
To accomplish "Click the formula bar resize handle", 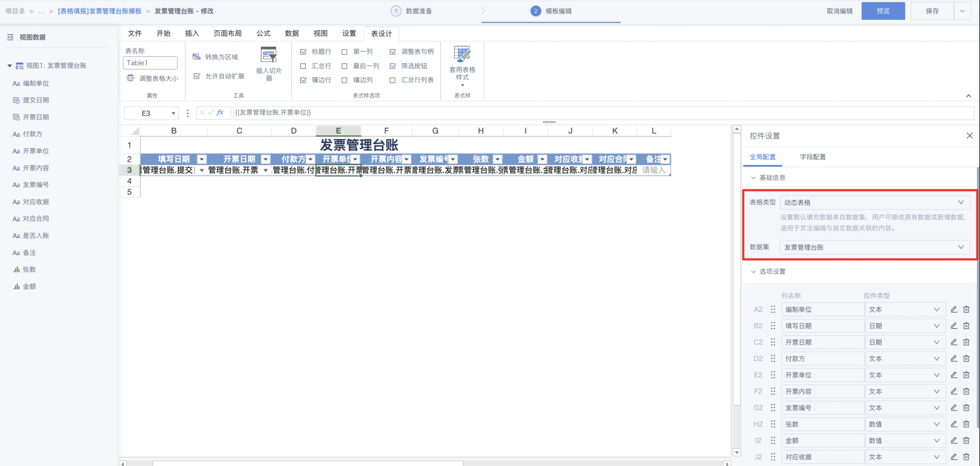I will coord(549,122).
